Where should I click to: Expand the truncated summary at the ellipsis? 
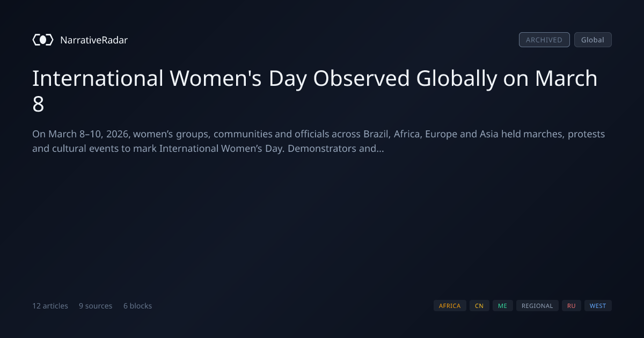coord(379,149)
